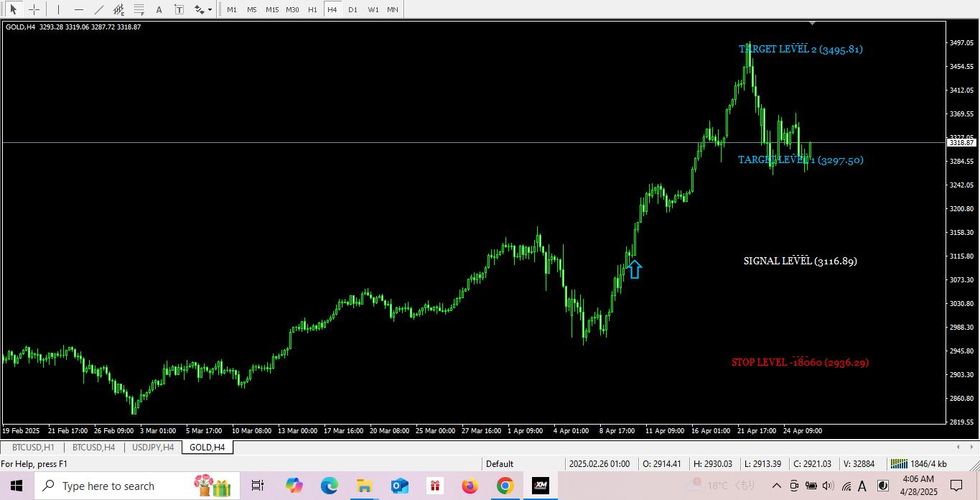Click the 1 Apr 09:00 time axis label
The height and width of the screenshot is (500, 980).
(526, 431)
